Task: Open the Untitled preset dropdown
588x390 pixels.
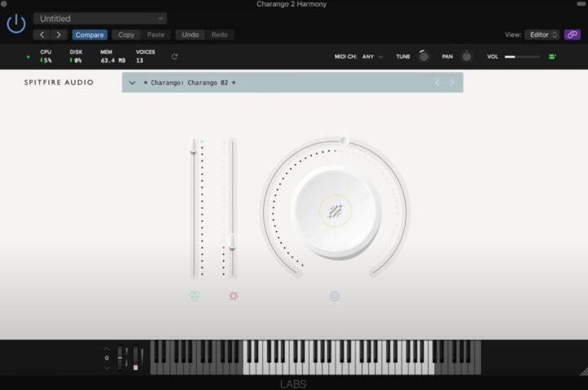Action: point(100,18)
